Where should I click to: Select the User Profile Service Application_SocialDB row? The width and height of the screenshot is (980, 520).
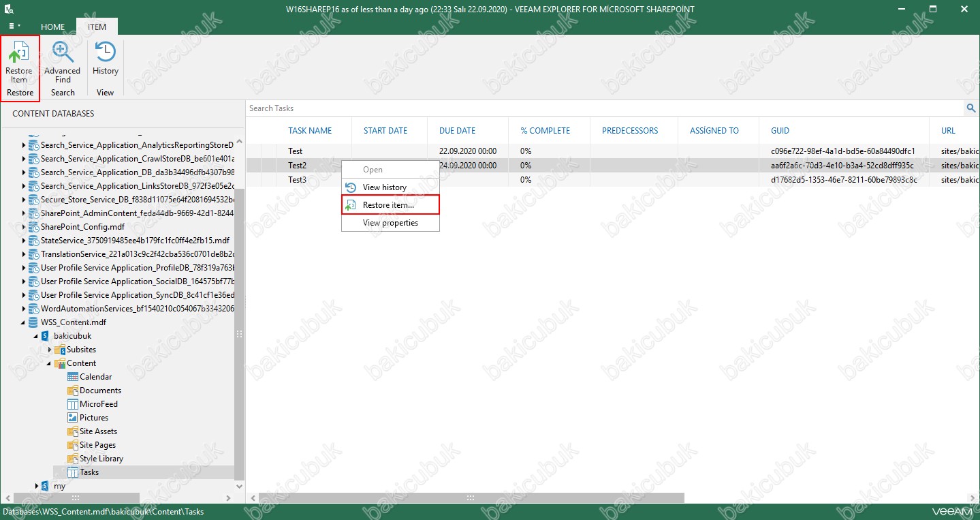pyautogui.click(x=127, y=281)
